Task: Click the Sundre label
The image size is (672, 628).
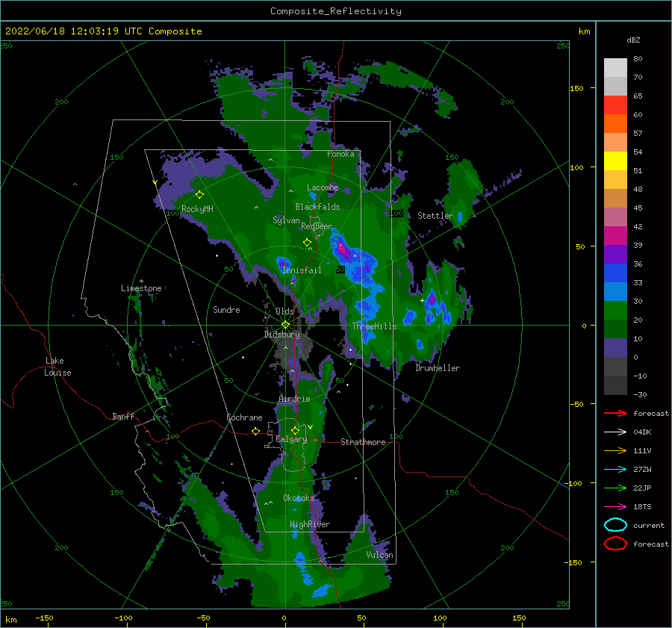Action: coord(226,309)
